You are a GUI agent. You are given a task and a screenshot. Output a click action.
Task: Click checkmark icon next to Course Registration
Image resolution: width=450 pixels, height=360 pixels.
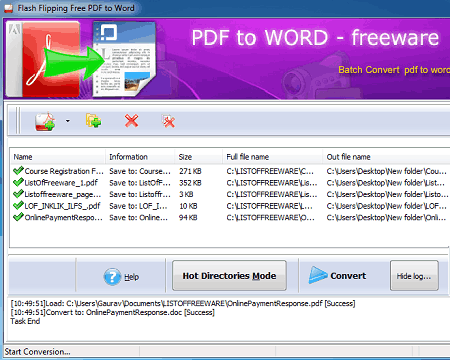pos(18,171)
